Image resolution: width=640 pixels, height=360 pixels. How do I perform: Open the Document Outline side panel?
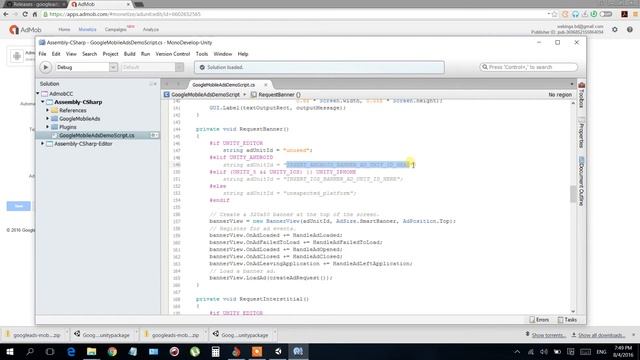point(582,182)
